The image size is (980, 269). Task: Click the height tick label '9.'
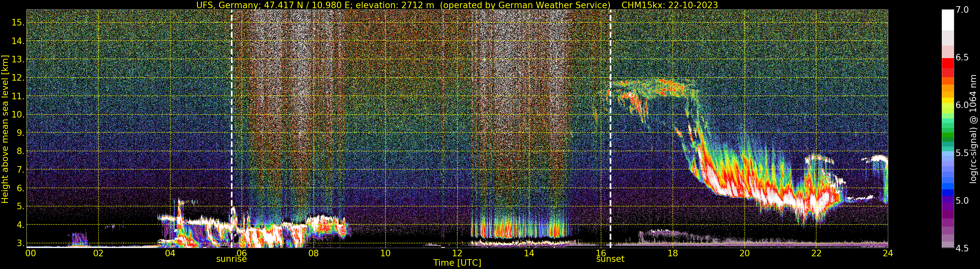[20, 133]
